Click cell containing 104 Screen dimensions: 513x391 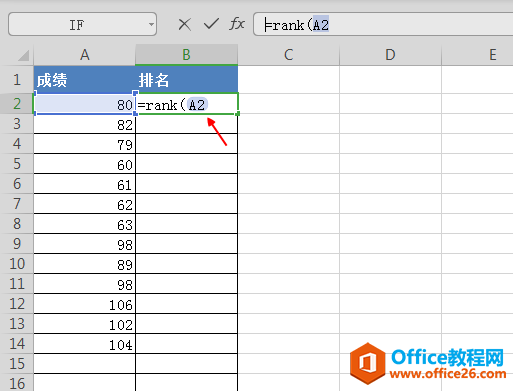click(85, 344)
